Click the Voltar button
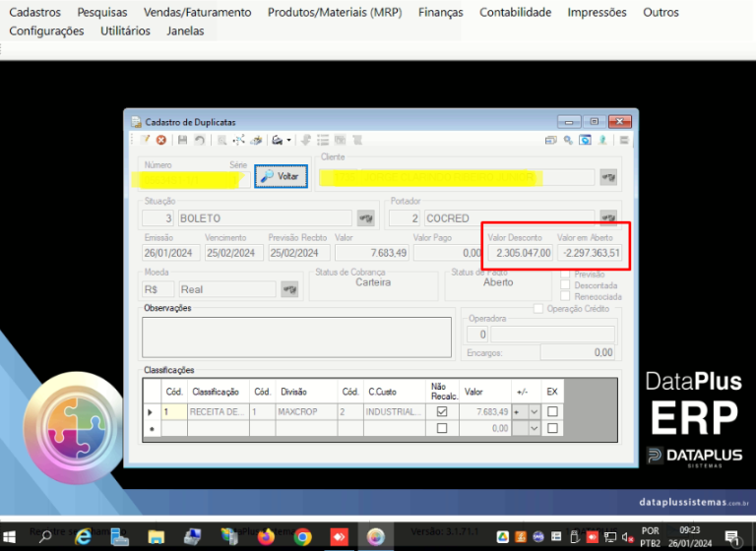 click(x=282, y=176)
